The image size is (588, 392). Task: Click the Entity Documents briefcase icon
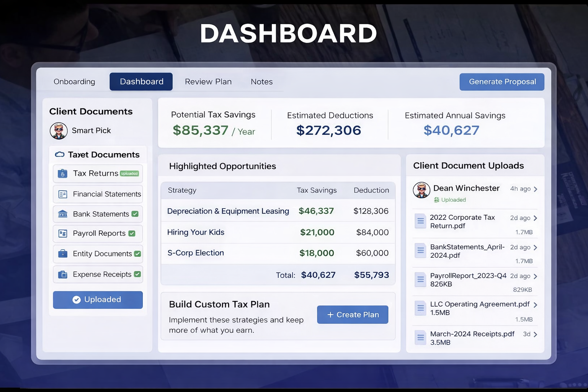coord(62,254)
